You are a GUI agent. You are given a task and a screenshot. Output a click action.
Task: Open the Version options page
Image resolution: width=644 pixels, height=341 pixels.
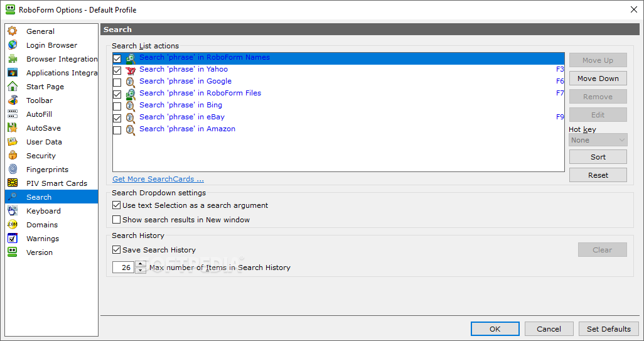(40, 252)
